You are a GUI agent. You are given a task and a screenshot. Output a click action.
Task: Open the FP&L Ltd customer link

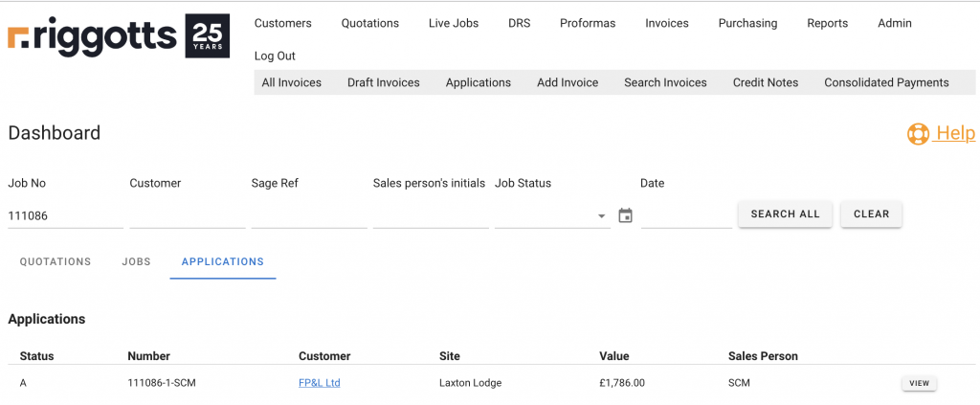point(320,383)
